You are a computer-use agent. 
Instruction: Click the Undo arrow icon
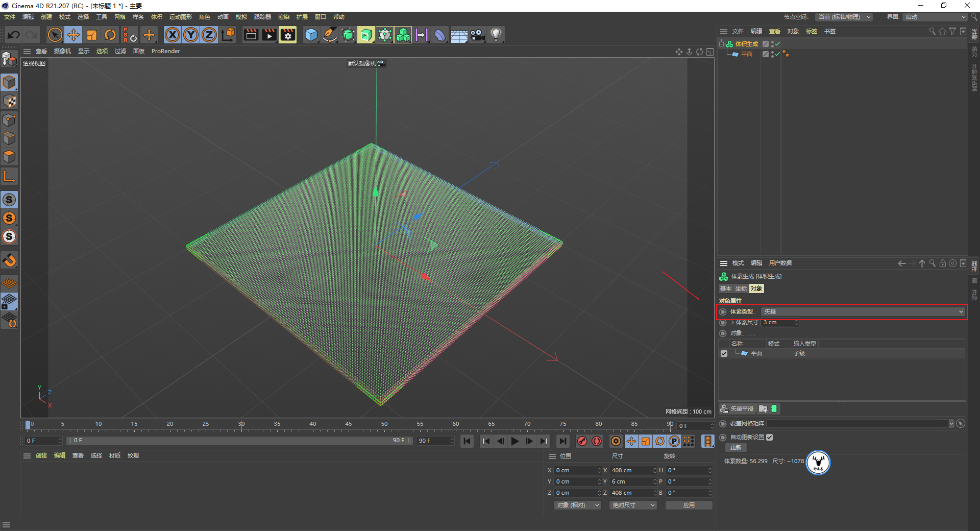(14, 35)
